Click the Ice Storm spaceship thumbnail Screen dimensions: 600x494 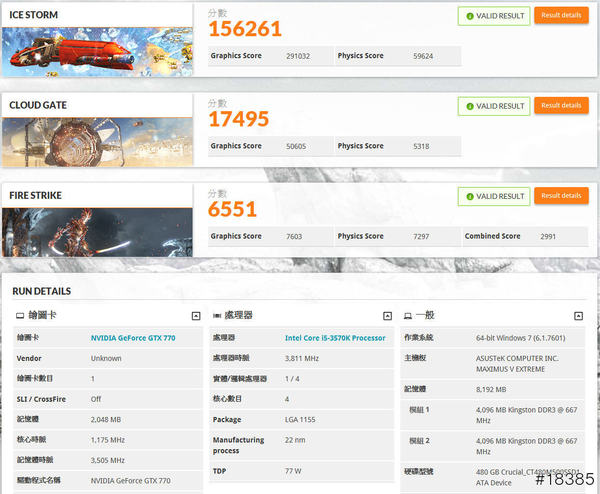coord(97,52)
